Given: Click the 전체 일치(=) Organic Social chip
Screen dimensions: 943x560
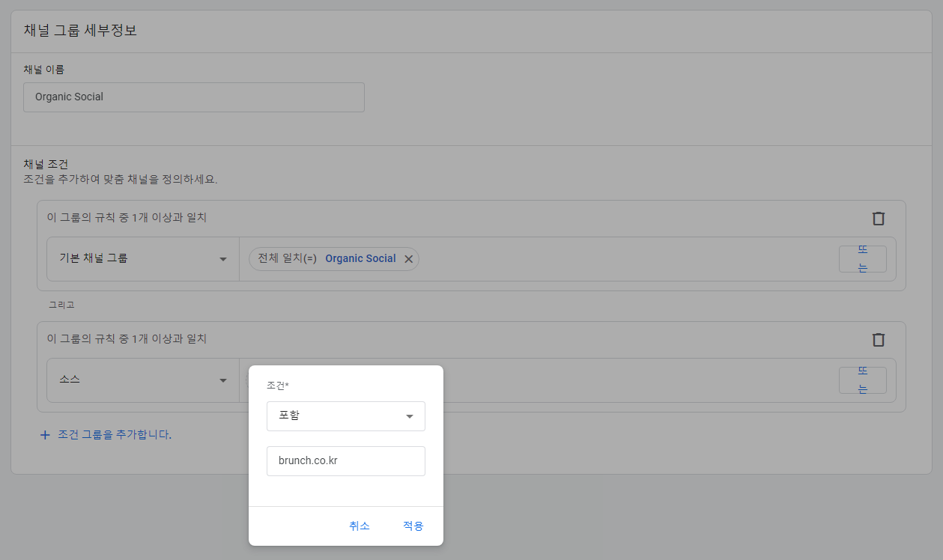Looking at the screenshot, I should [334, 259].
